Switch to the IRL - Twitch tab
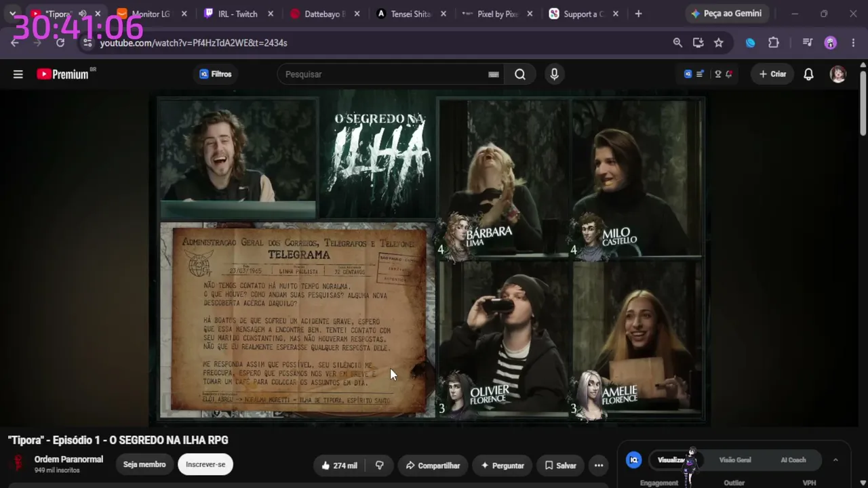The image size is (868, 488). click(x=238, y=14)
